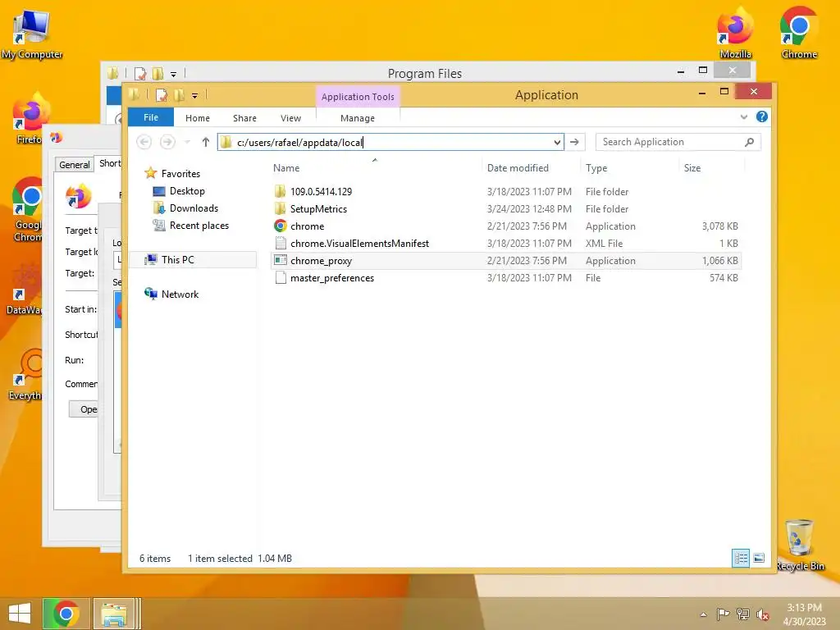
Task: Click the Properties quick access toolbar icon
Action: point(162,95)
